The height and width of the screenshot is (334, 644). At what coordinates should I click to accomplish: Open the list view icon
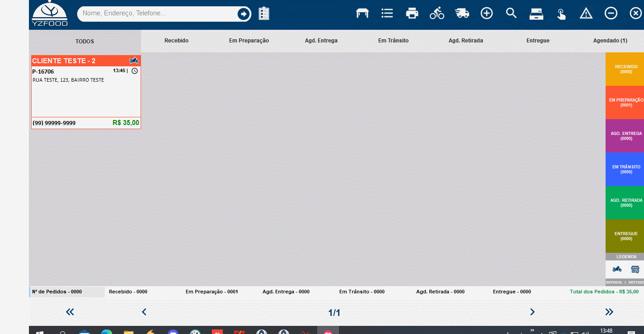point(387,14)
